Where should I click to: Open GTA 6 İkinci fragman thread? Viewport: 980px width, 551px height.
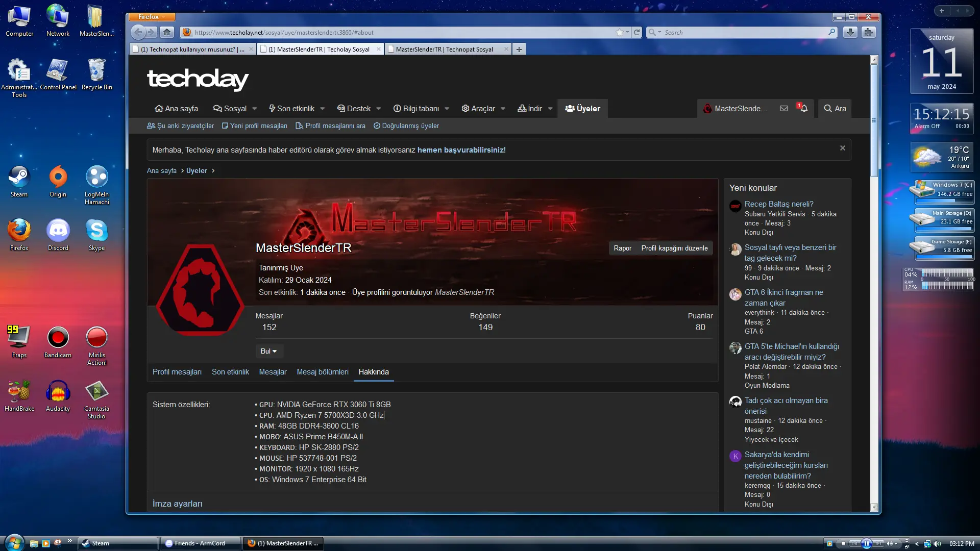click(783, 297)
